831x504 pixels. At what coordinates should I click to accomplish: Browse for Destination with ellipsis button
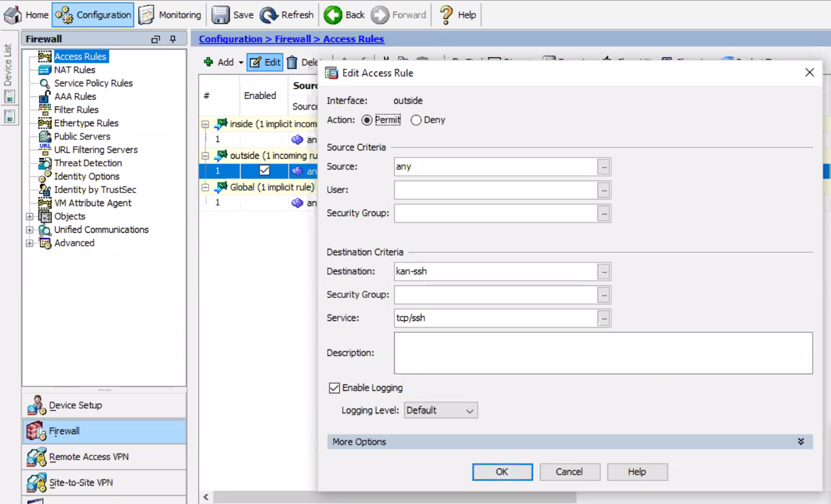click(x=604, y=272)
